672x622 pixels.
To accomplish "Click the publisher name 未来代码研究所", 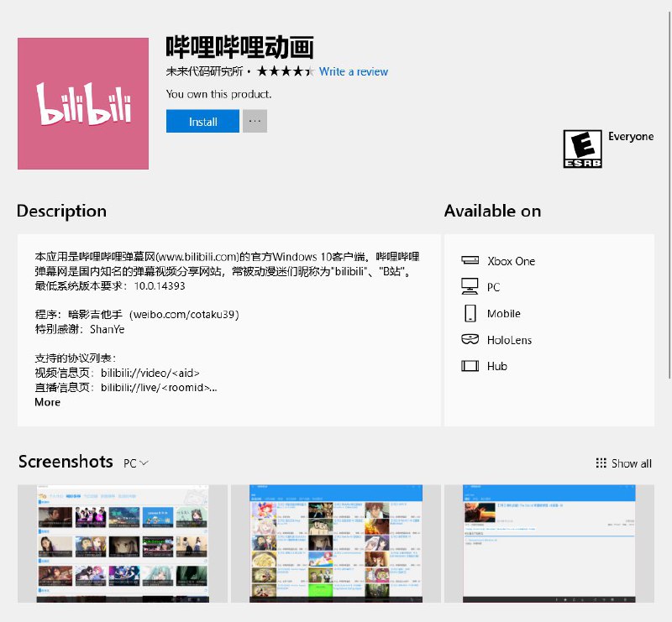I will [x=204, y=71].
